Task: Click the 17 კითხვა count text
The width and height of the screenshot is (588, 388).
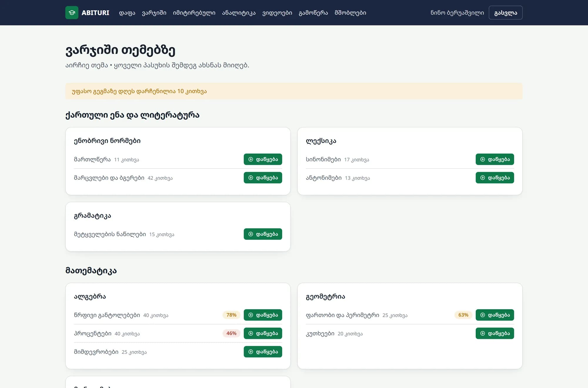Action: [357, 160]
